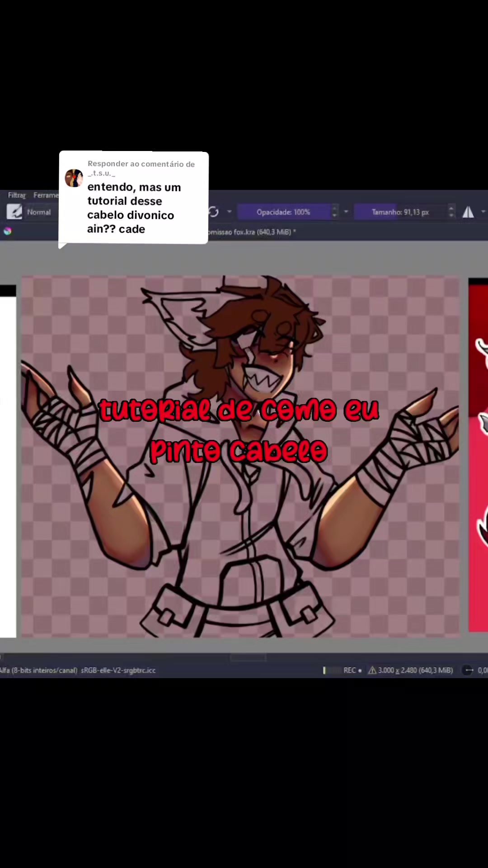The width and height of the screenshot is (488, 868).
Task: Decrease opacity with the stepper down arrow
Action: point(335,215)
